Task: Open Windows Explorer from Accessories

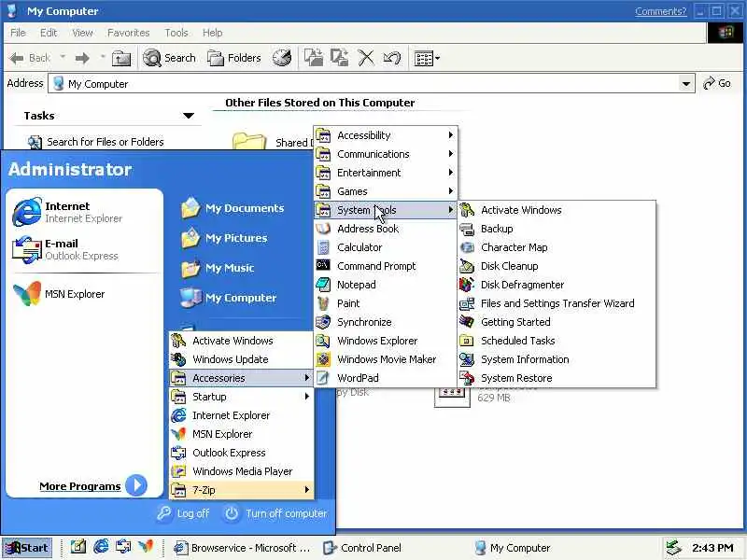Action: pos(386,341)
